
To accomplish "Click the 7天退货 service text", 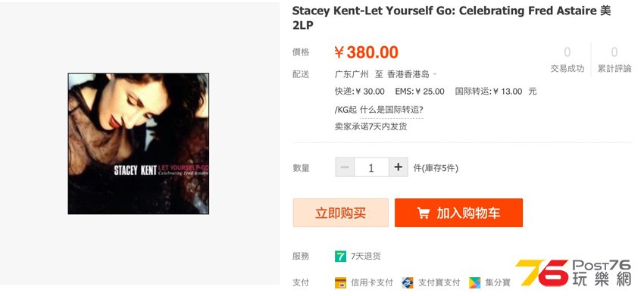I will (x=366, y=257).
